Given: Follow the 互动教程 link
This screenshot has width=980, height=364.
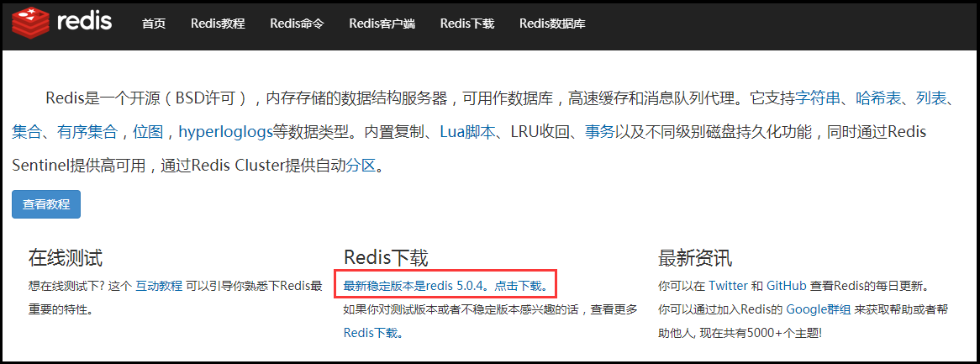Looking at the screenshot, I should (159, 287).
